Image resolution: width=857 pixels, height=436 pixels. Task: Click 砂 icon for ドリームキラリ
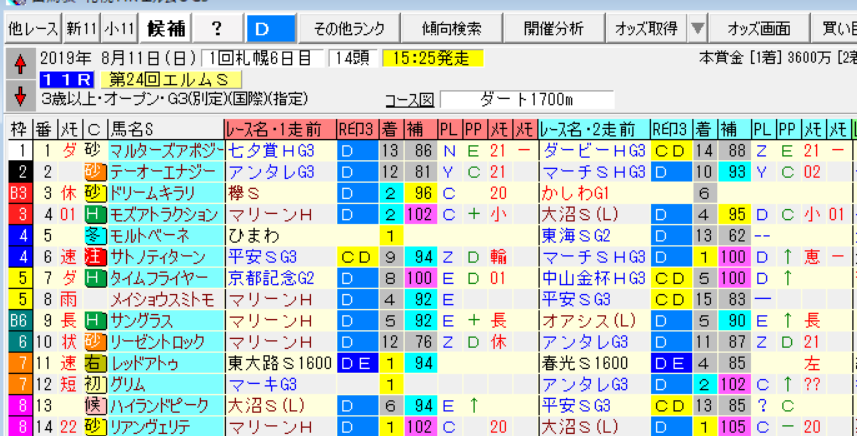click(95, 194)
